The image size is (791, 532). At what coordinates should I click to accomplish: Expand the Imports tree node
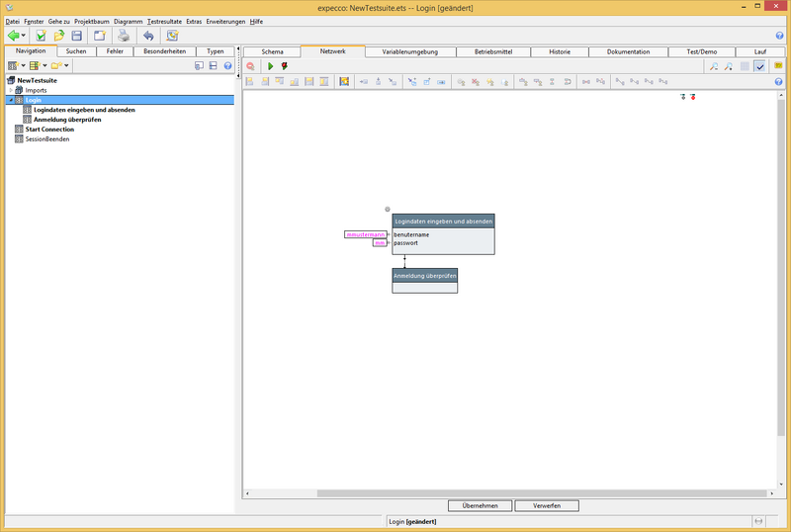pos(10,90)
